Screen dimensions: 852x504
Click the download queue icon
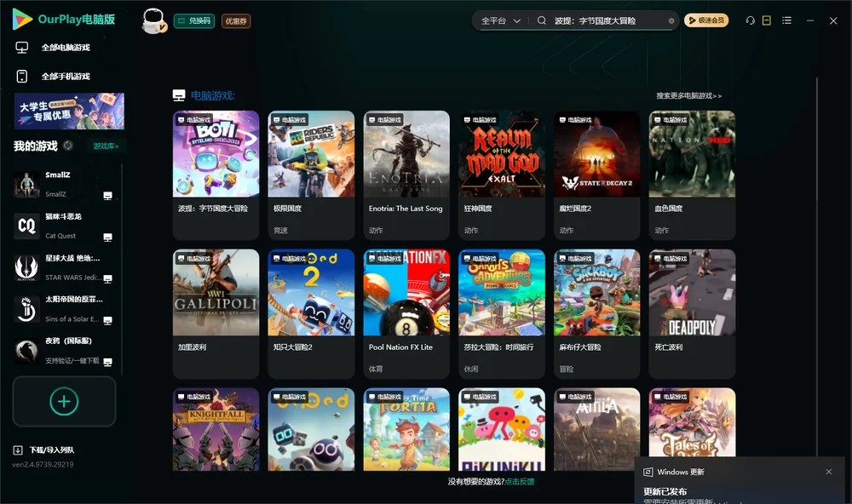[x=17, y=450]
